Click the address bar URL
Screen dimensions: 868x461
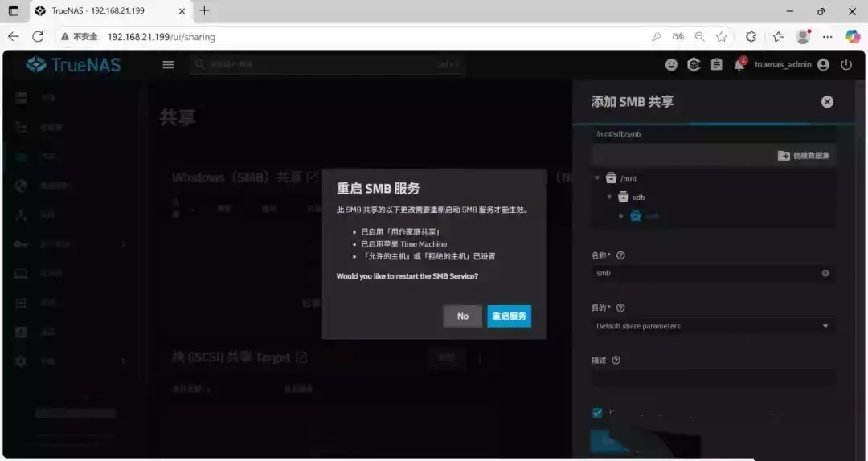point(161,36)
